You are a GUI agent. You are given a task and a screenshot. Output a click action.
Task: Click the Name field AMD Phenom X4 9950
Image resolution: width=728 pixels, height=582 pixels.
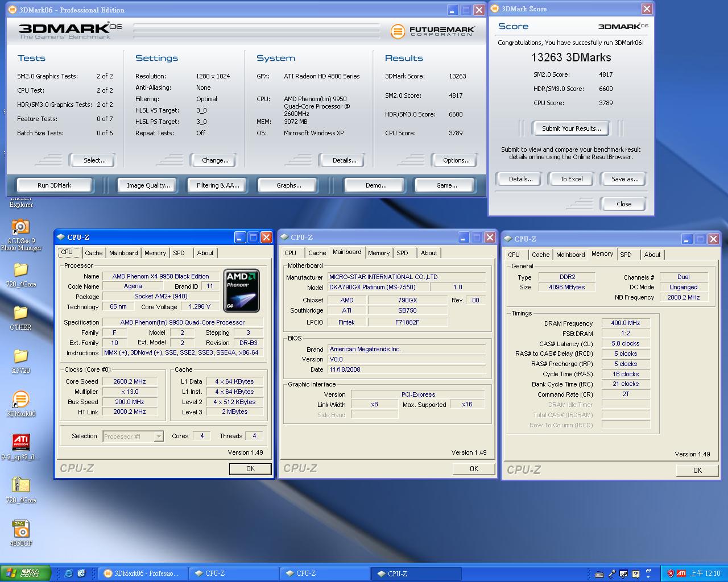(x=160, y=276)
